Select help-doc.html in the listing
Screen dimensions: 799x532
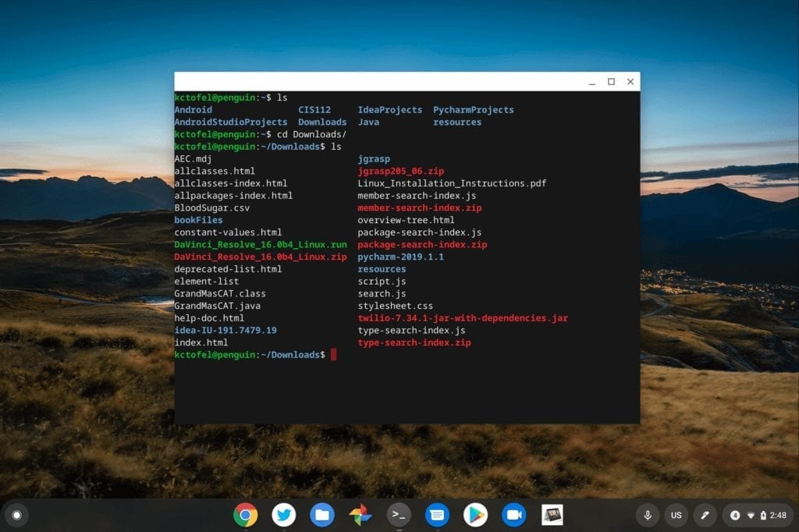(x=209, y=318)
